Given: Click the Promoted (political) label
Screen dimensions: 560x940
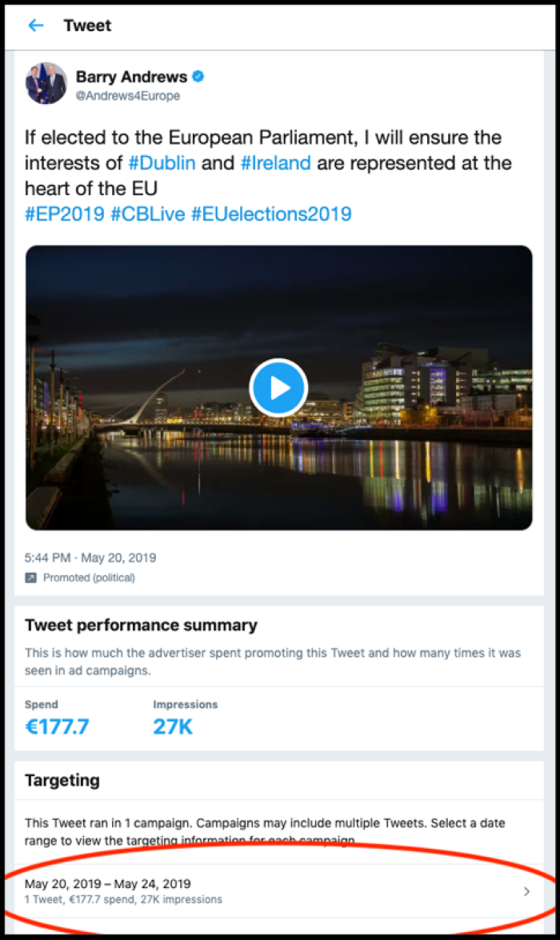Looking at the screenshot, I should click(89, 578).
